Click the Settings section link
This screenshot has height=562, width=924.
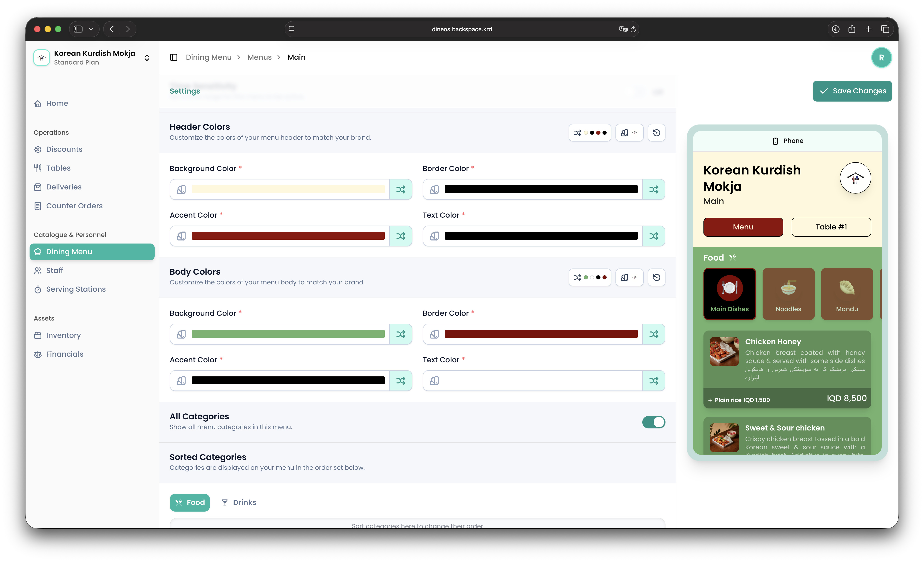tap(184, 91)
